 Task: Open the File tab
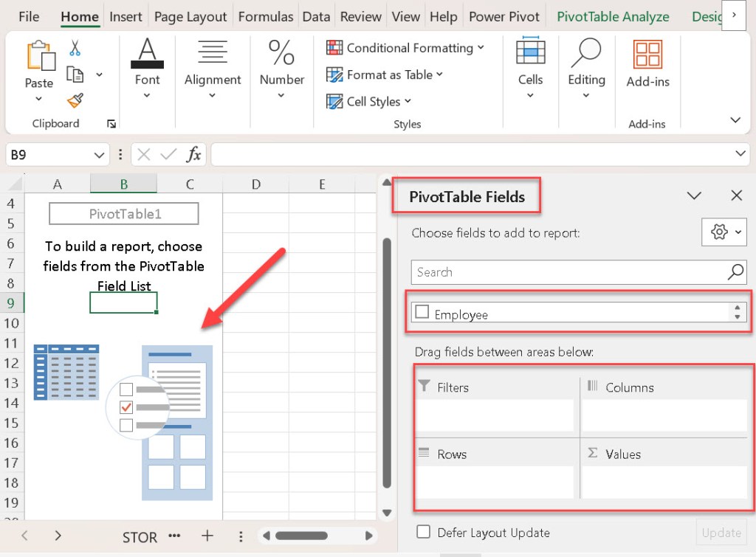(x=29, y=17)
